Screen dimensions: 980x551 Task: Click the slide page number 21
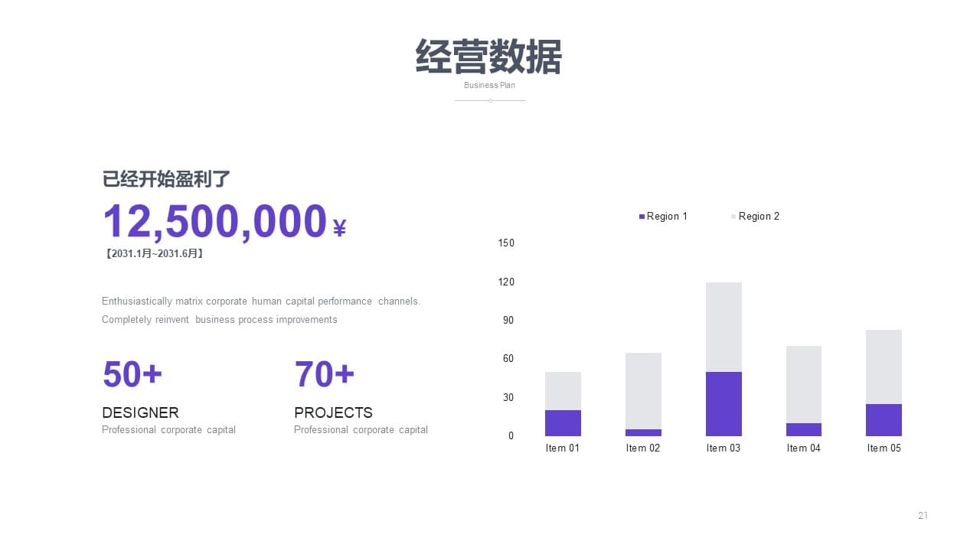coord(923,516)
